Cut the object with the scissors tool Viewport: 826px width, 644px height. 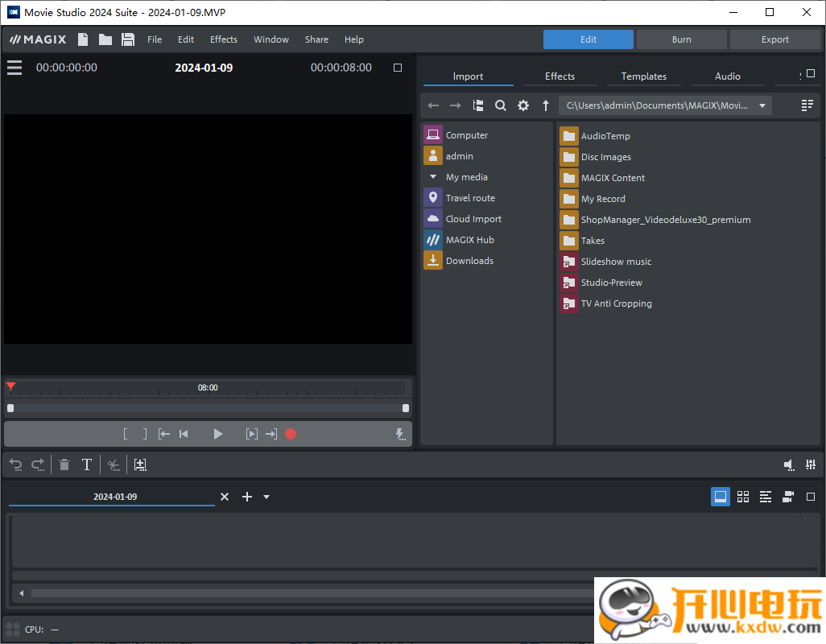pos(114,464)
